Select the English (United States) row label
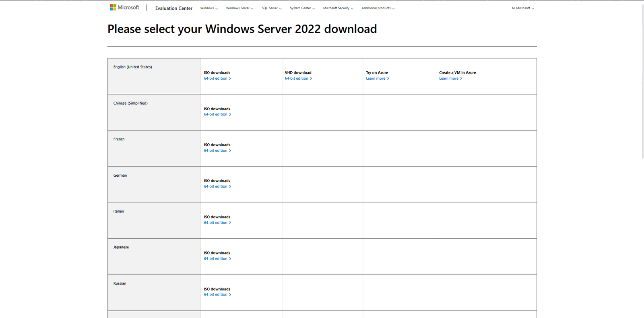 (x=132, y=67)
